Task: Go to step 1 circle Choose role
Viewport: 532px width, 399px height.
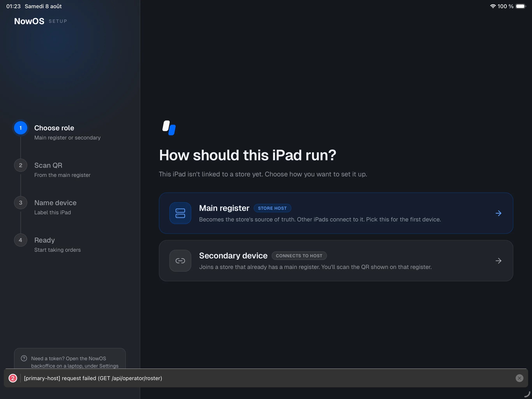Action: (x=21, y=128)
